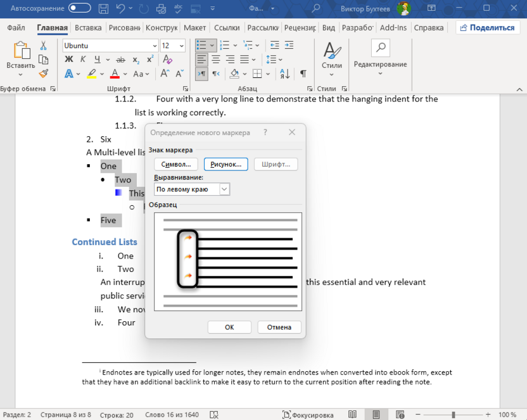Image resolution: width=527 pixels, height=420 pixels.
Task: Click the Фокусировка focus mode button
Action: 308,415
